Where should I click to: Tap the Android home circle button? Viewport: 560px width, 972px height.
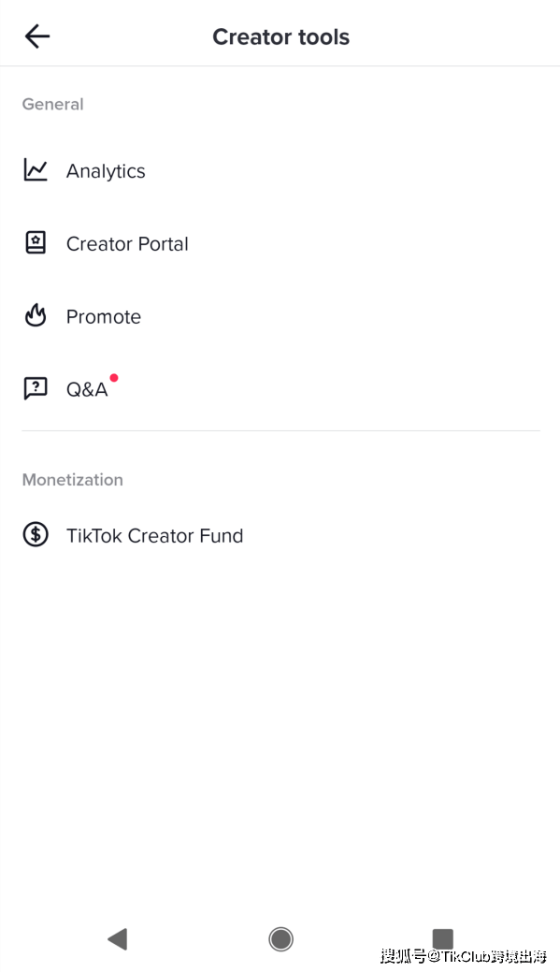click(280, 939)
